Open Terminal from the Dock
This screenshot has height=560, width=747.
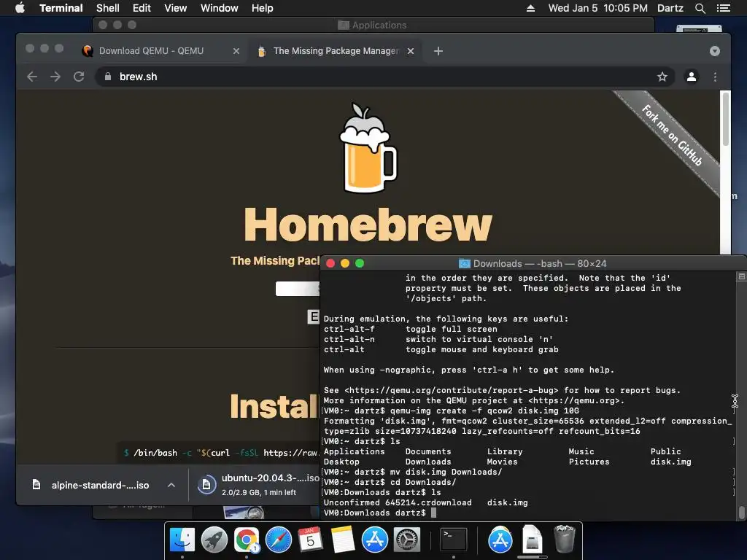point(453,540)
